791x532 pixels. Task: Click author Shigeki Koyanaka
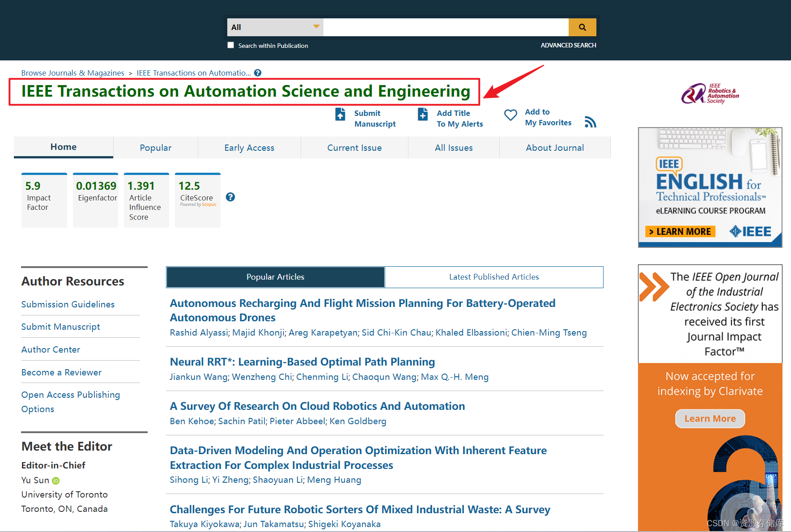344,524
